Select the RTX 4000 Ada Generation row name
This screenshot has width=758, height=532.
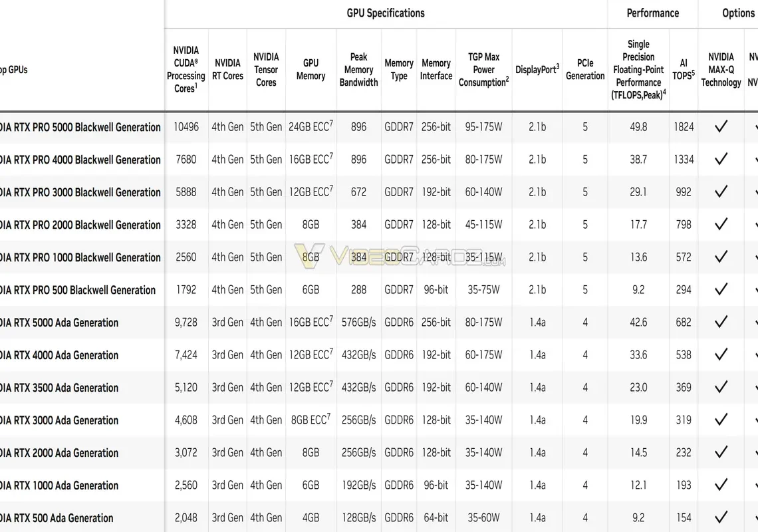point(59,356)
